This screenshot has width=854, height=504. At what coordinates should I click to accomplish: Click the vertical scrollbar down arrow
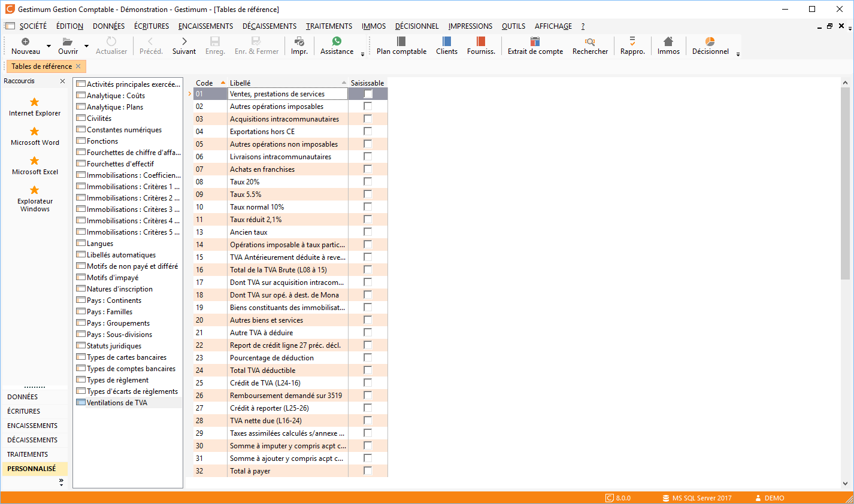pos(845,484)
